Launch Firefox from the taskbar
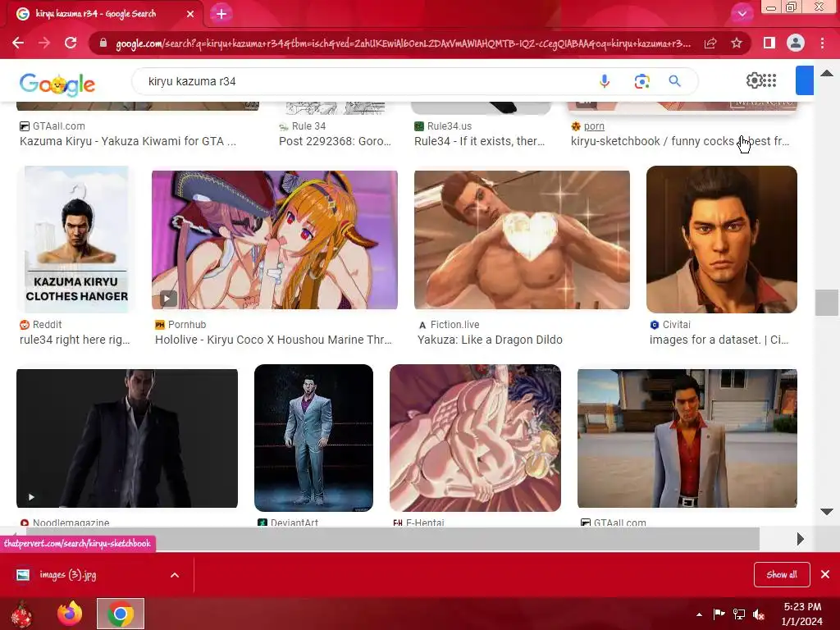 [x=70, y=614]
